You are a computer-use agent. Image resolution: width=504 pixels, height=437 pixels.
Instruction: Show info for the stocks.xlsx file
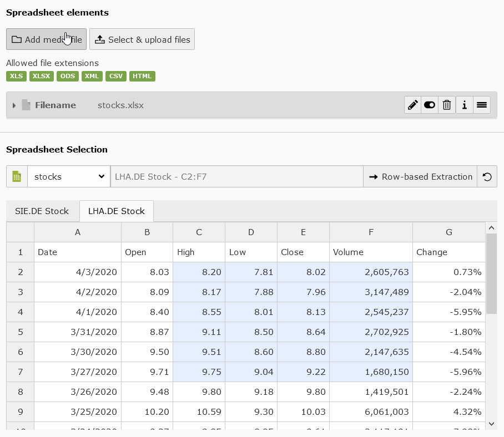[x=465, y=105]
